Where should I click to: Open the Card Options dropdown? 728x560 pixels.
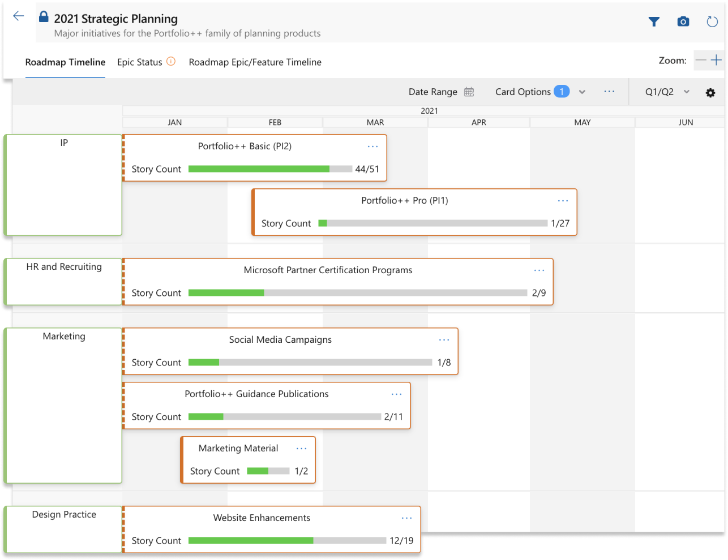point(582,91)
